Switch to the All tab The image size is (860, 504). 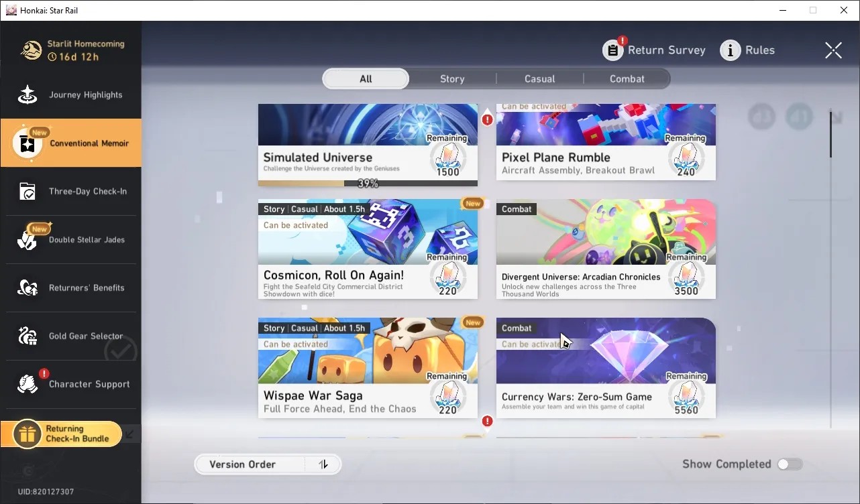pyautogui.click(x=366, y=79)
